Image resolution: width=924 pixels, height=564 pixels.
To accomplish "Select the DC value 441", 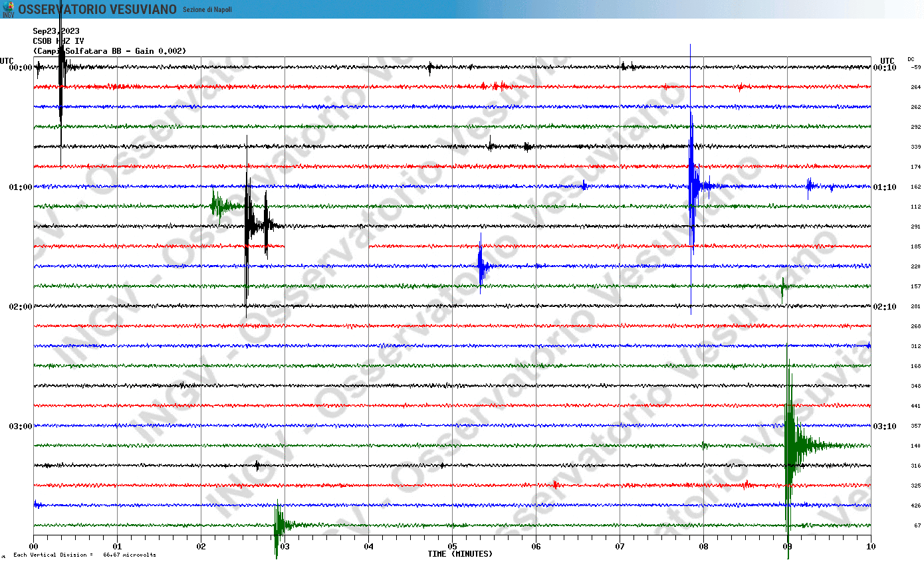I will click(915, 406).
